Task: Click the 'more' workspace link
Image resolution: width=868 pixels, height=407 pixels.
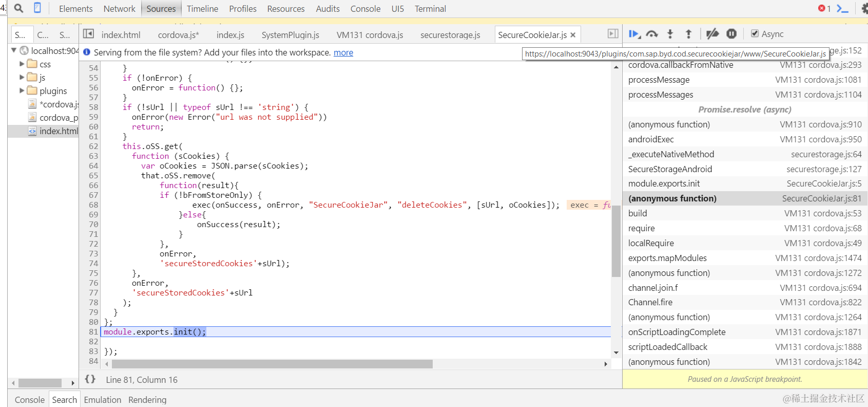Action: click(x=343, y=52)
